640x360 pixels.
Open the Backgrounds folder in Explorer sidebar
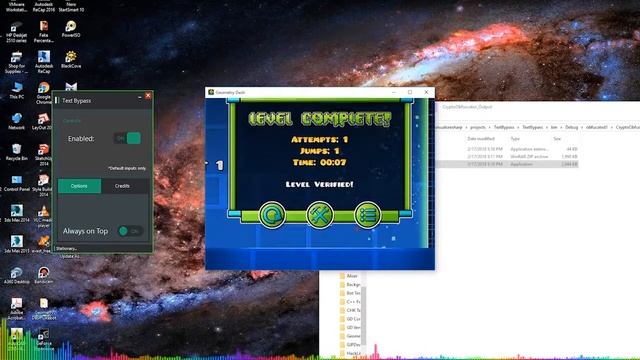pos(350,284)
